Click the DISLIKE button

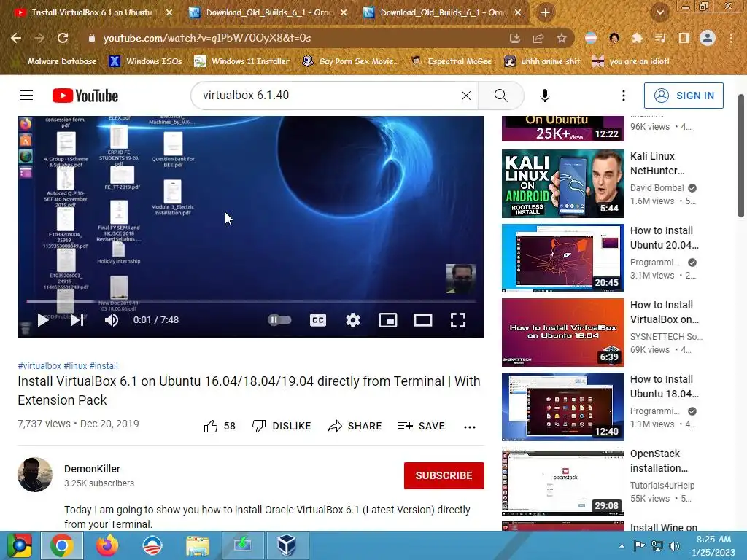pyautogui.click(x=282, y=426)
